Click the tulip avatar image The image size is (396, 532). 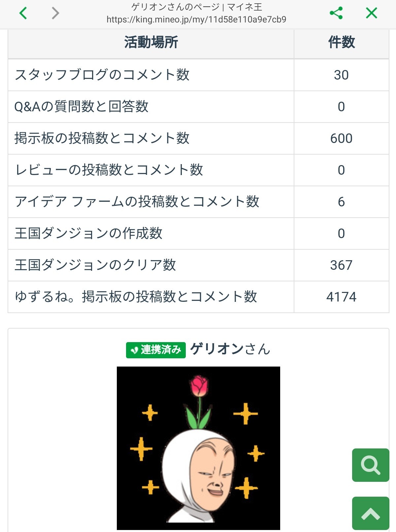(198, 448)
